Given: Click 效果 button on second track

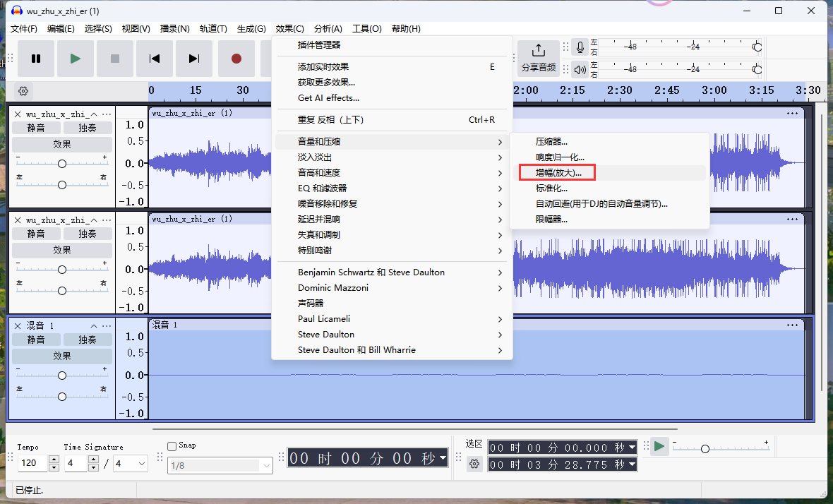Looking at the screenshot, I should [62, 250].
